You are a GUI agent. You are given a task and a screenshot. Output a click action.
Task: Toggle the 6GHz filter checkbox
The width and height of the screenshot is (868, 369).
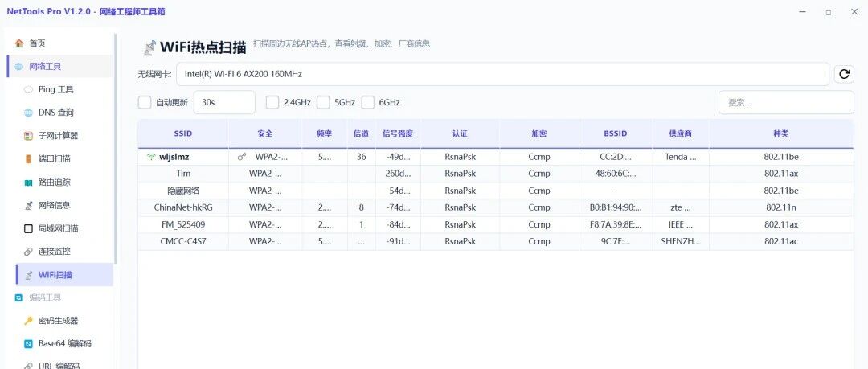368,103
